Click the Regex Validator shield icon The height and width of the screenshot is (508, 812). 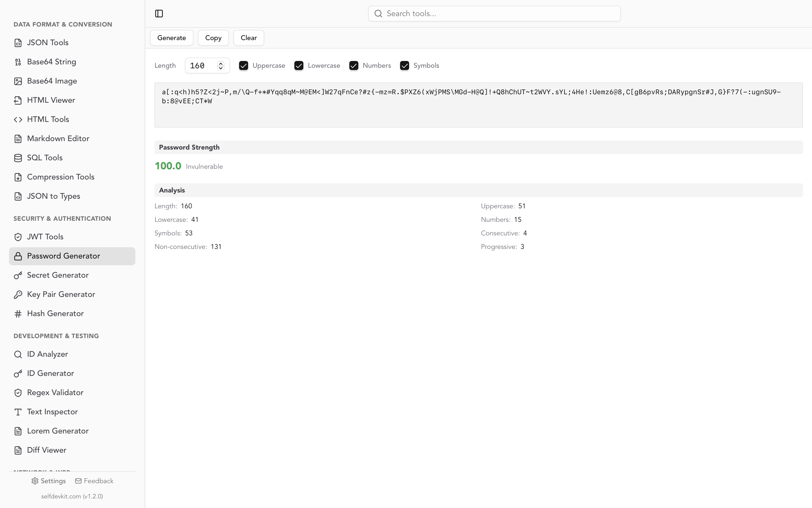coord(18,392)
